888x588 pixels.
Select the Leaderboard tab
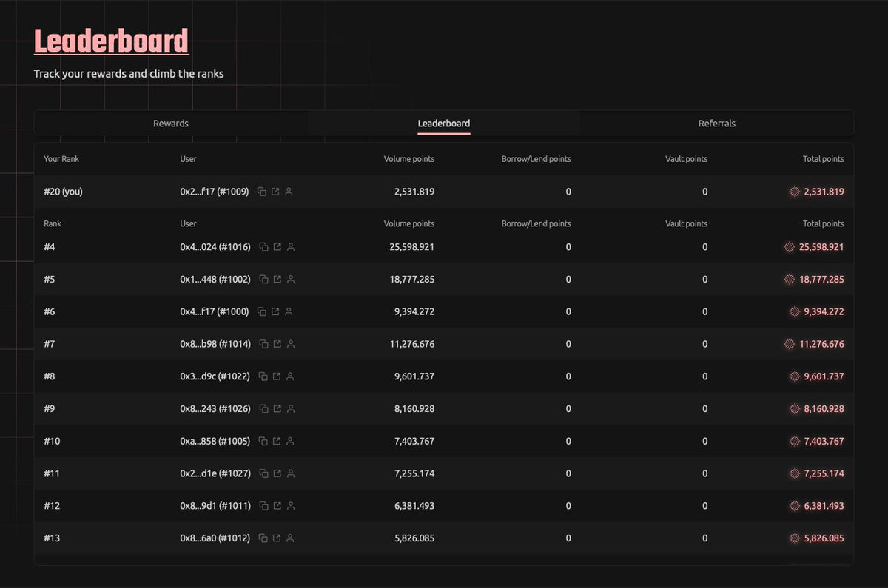[x=444, y=124]
